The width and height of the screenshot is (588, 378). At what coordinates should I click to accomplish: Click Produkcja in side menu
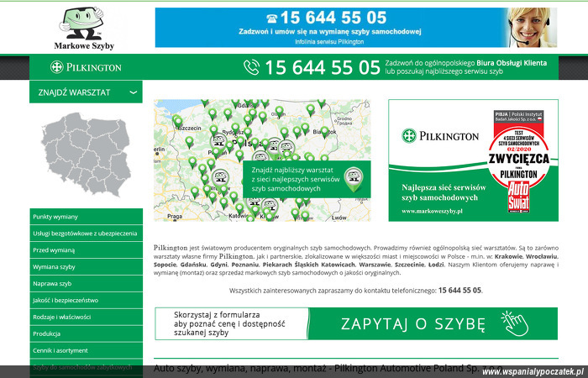pos(86,333)
